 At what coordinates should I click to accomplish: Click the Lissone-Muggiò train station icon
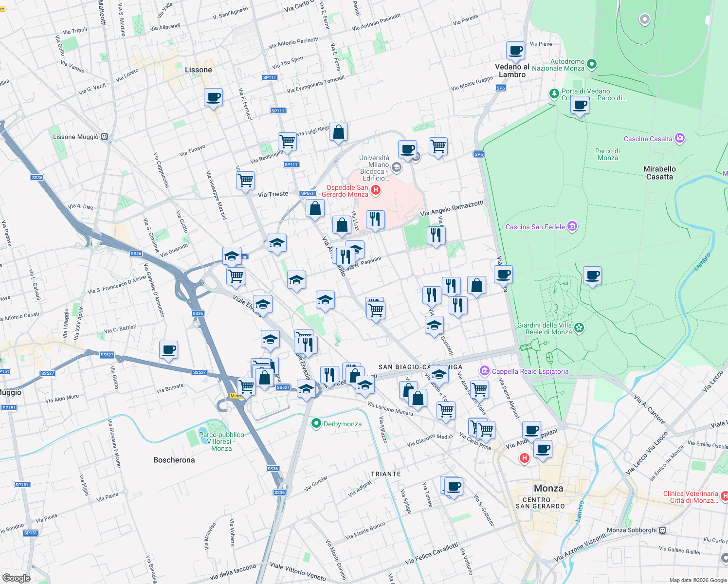click(x=104, y=137)
